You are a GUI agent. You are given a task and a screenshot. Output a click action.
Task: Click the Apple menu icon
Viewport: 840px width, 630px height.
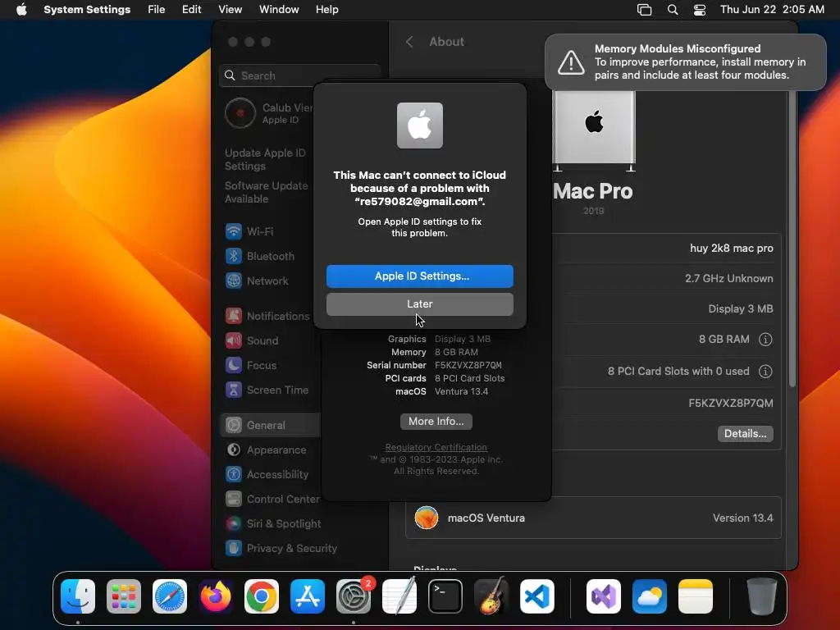[x=21, y=10]
